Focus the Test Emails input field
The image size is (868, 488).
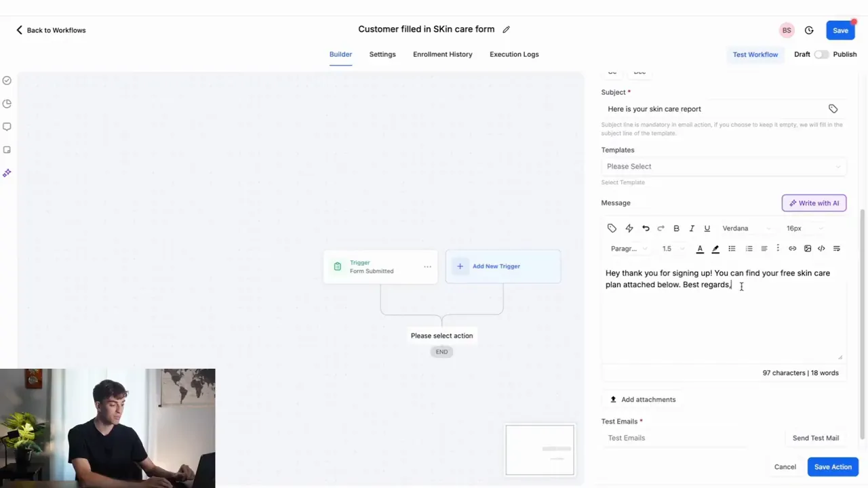[675, 438]
